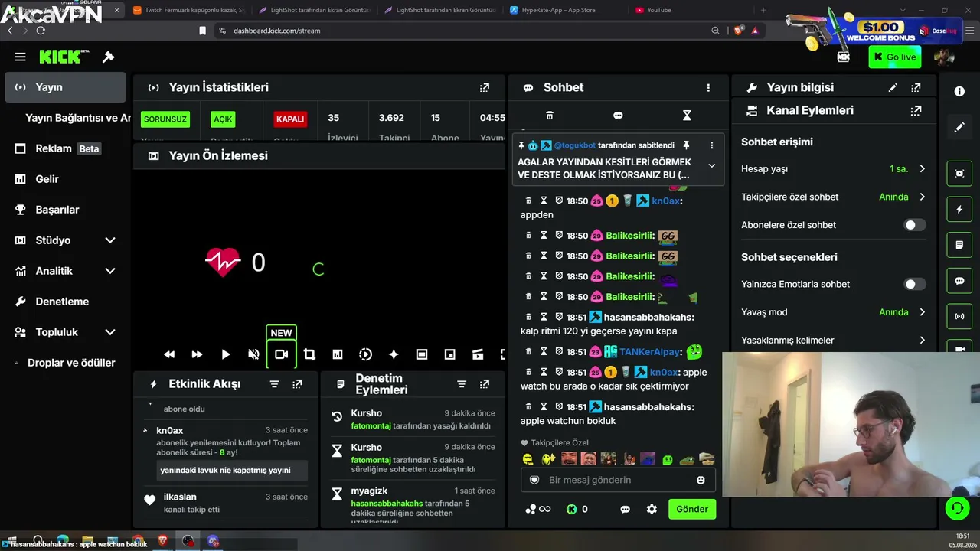The height and width of the screenshot is (551, 980).
Task: Open Gelir in the sidebar
Action: pos(65,179)
